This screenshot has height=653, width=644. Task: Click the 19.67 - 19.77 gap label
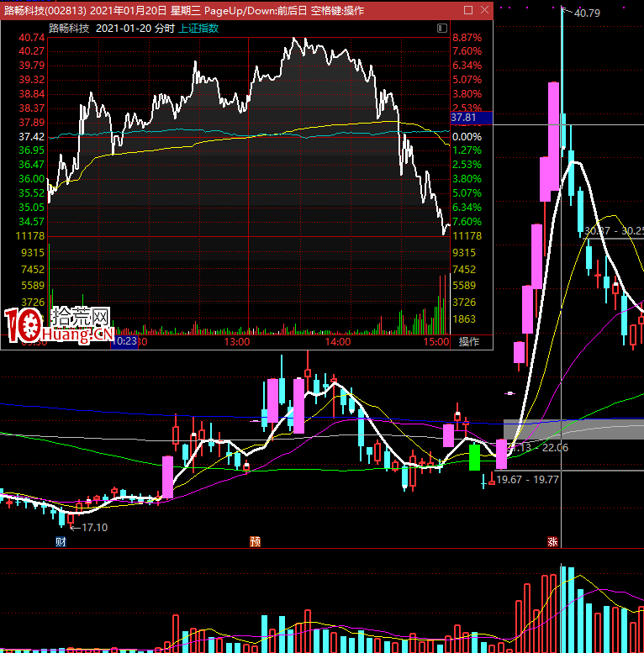[527, 479]
